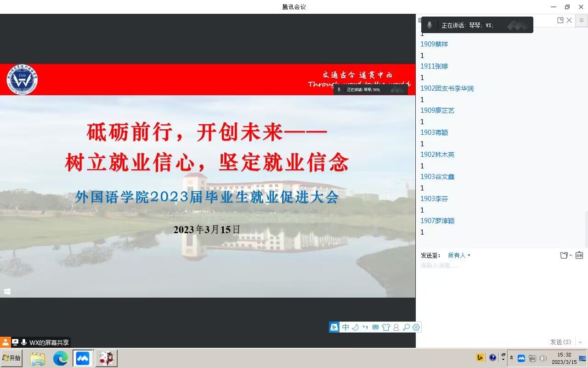Show hidden system tray icons
Screen dimensions: 588x368
(x=511, y=358)
